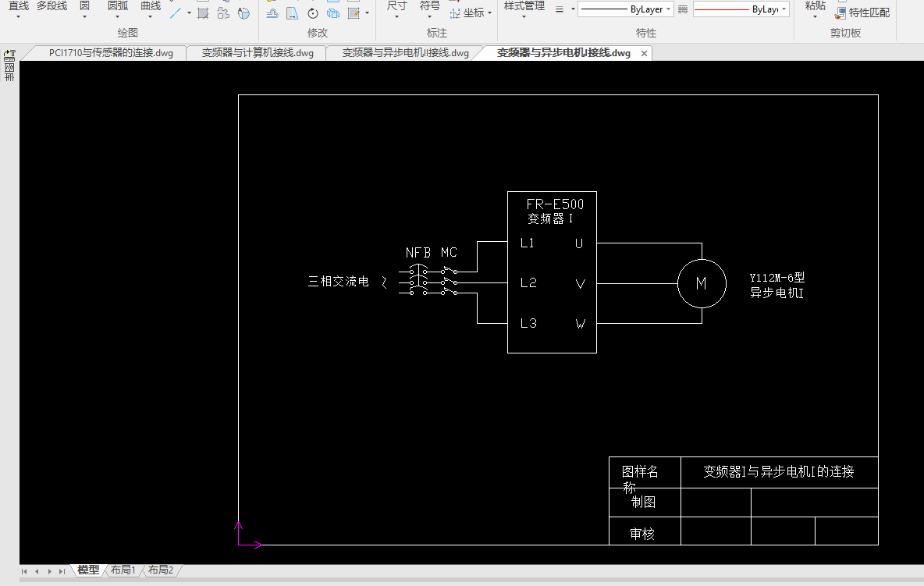Click the magenta UCS origin icon
Screen dimensions: 924x586
click(249, 535)
